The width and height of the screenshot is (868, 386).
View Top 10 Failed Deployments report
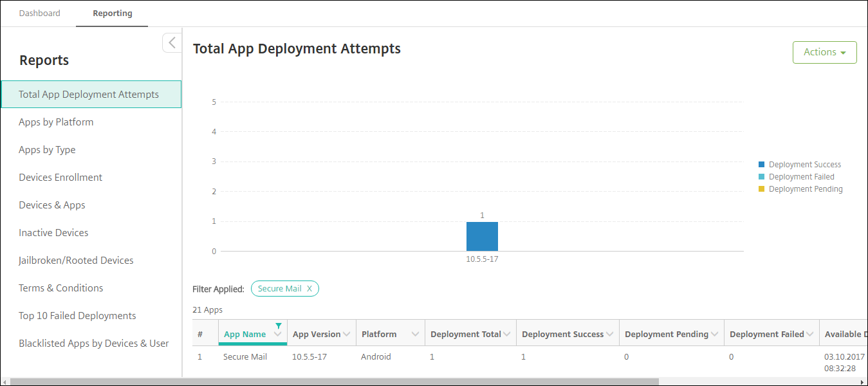77,316
